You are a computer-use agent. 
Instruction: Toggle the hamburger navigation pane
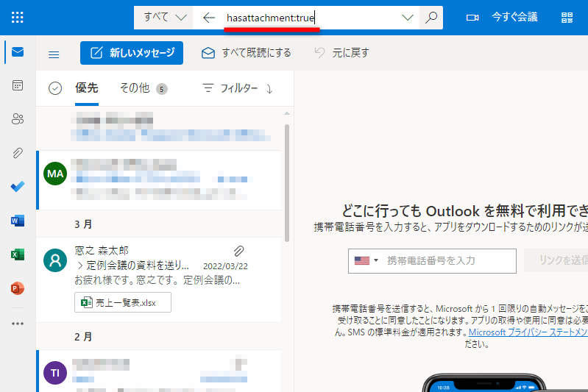coord(54,54)
